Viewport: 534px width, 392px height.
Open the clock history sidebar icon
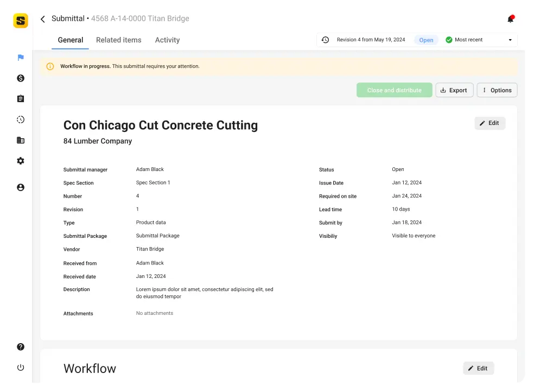(x=21, y=119)
